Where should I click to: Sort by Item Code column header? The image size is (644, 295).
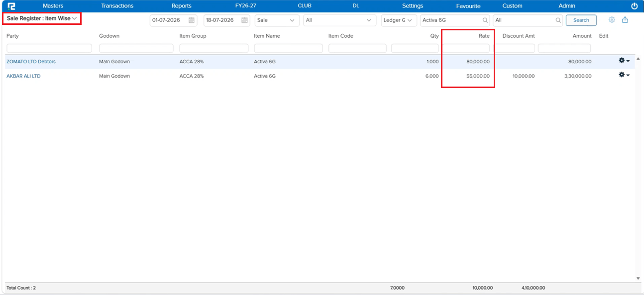tap(341, 36)
